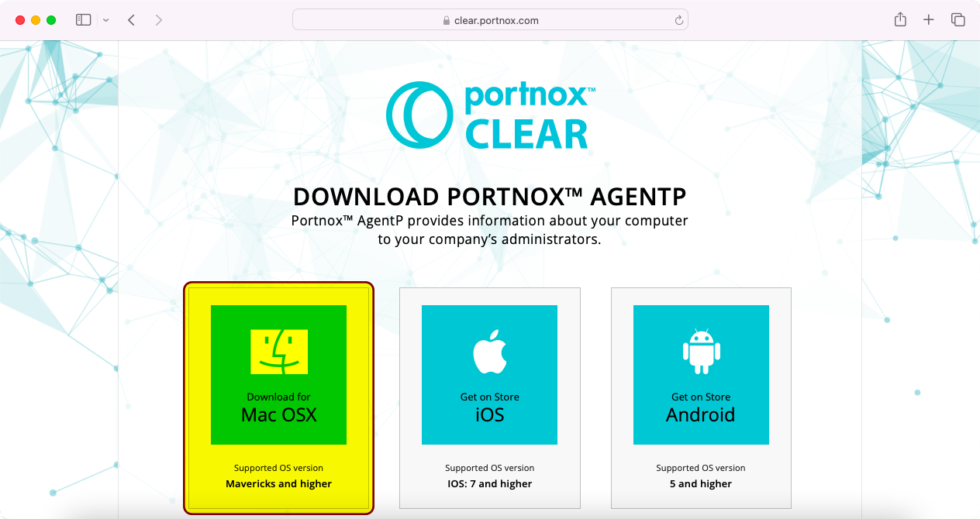Click the IOS: 7 and higher text
980x519 pixels.
(x=489, y=484)
